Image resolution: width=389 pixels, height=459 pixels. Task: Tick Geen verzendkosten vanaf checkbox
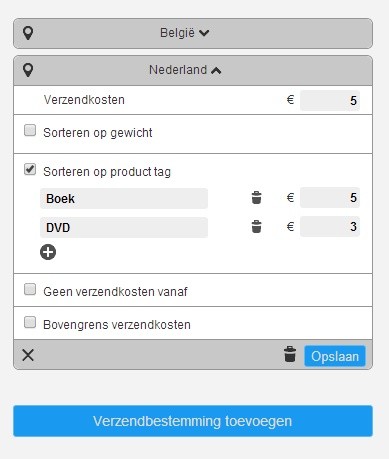30,289
